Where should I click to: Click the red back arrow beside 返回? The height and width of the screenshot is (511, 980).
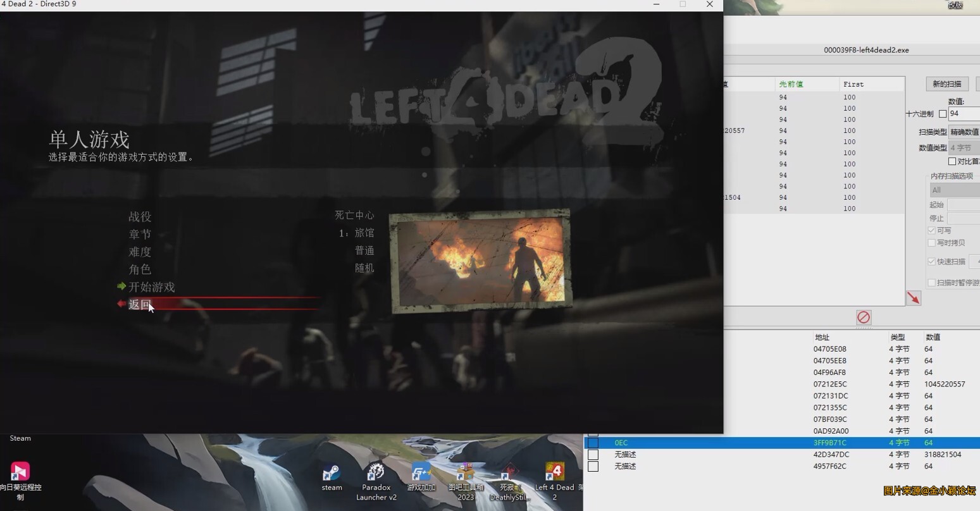(x=121, y=304)
